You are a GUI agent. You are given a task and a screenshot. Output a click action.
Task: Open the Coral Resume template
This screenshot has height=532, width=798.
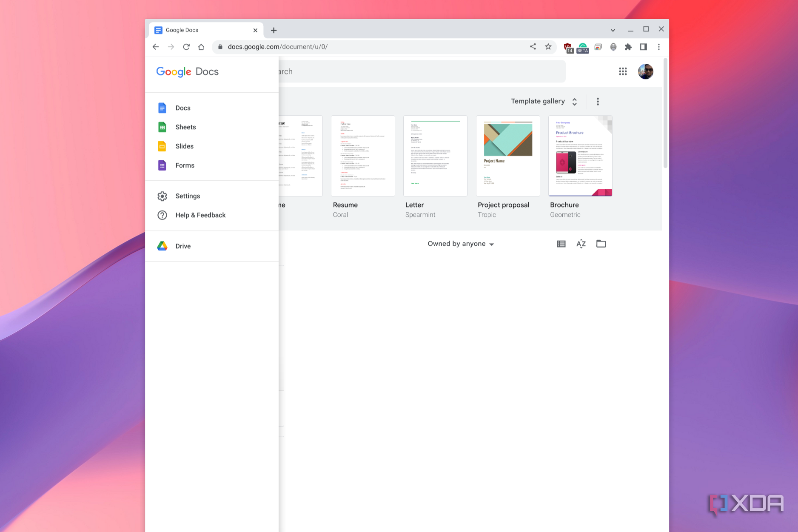pyautogui.click(x=363, y=156)
